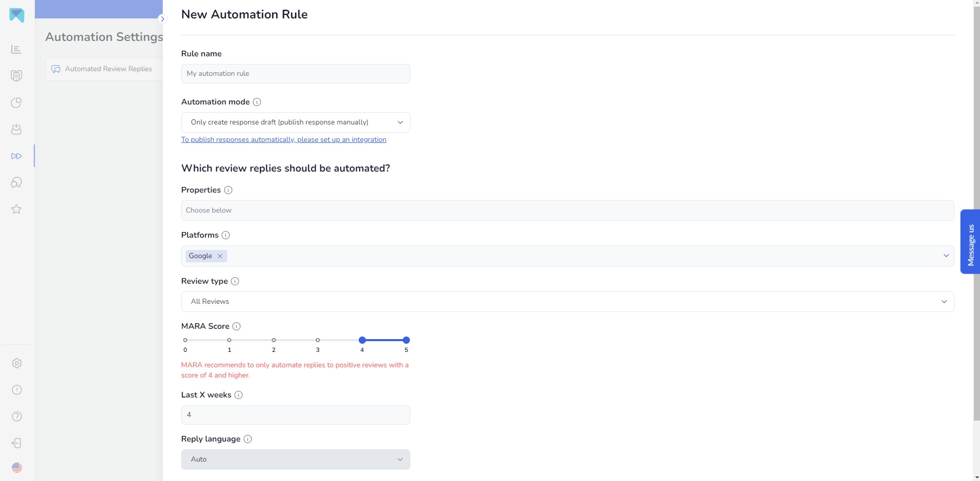Viewport: 980px width, 481px height.
Task: Select Automated Review Replies menu item
Action: pos(104,69)
